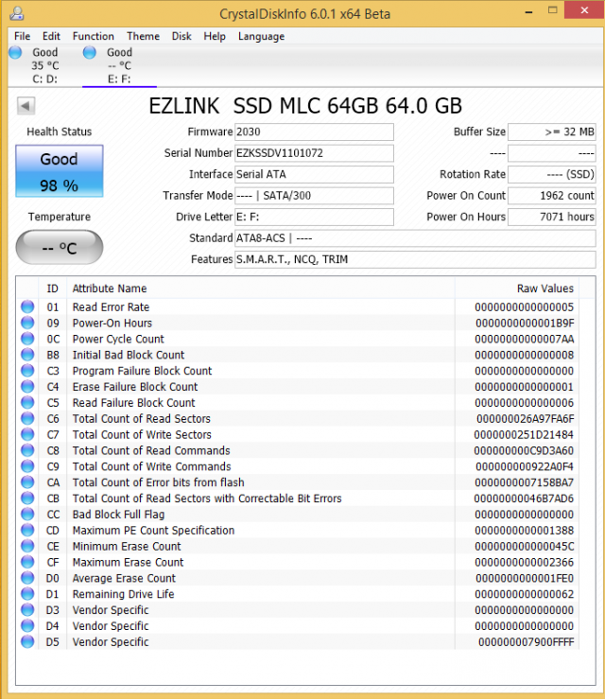Click the Firmware field showing 2030
Viewport: 605px width, 700px height.
click(314, 132)
